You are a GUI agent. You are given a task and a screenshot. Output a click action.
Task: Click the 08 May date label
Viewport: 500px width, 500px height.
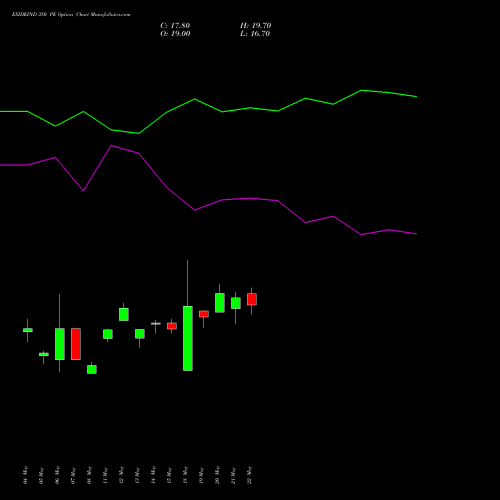(90, 475)
